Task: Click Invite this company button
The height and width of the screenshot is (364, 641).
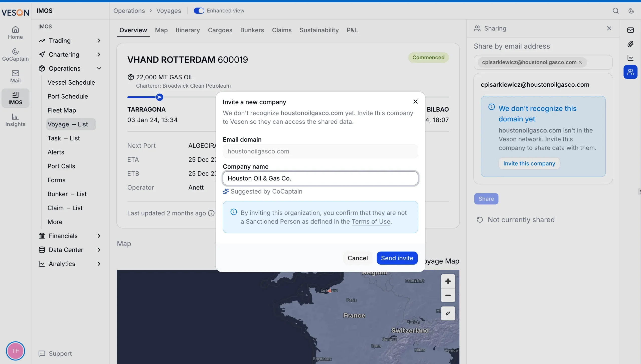Action: 529,163
